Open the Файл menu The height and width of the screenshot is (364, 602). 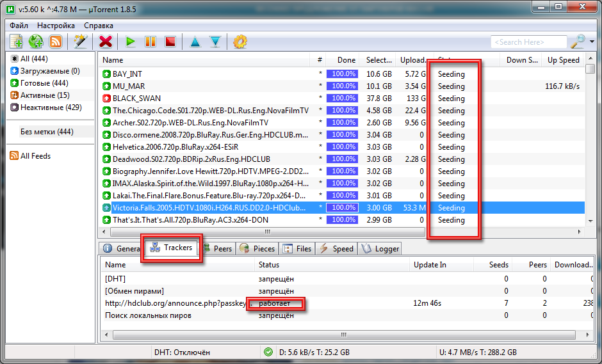19,26
